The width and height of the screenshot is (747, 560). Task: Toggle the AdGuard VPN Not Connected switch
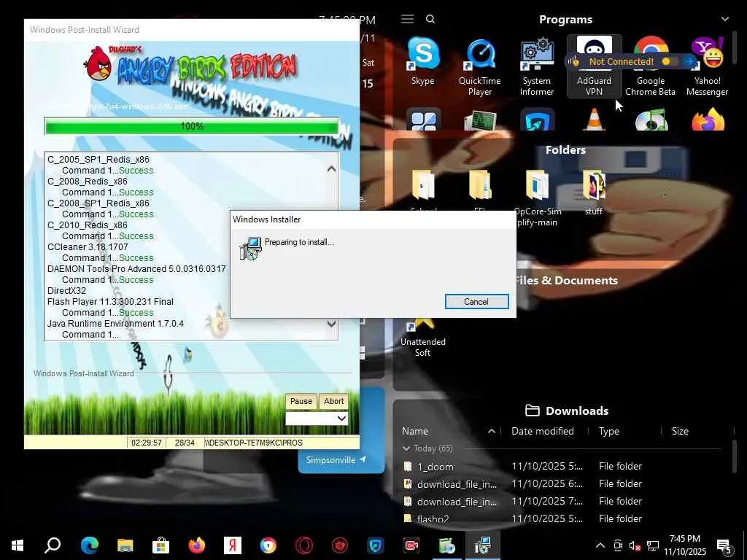(669, 61)
